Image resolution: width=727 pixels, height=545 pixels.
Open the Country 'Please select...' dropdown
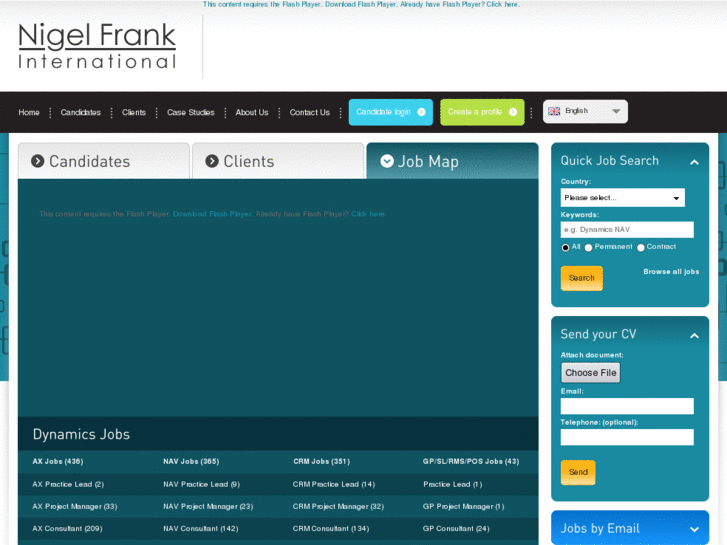(622, 198)
